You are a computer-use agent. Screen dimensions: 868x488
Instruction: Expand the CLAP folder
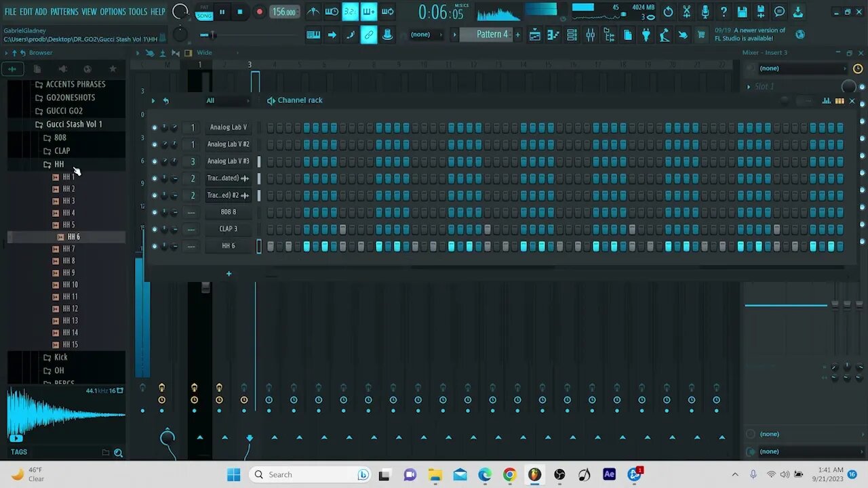pos(57,151)
